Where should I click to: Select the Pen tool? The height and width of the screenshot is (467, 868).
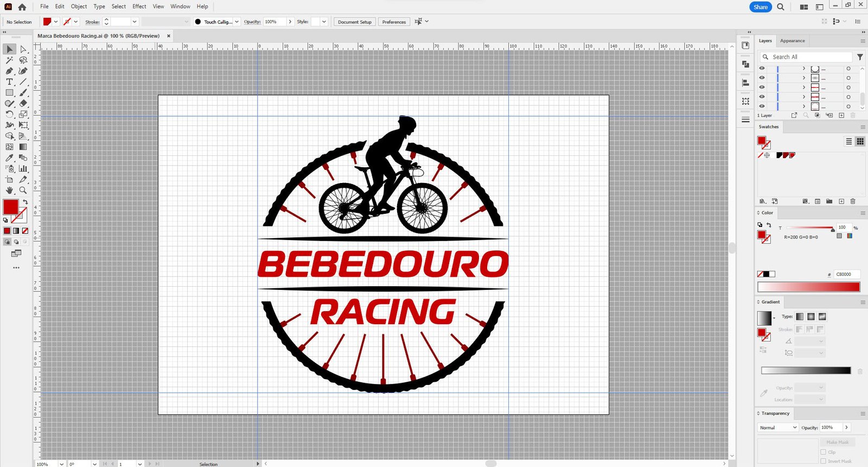(9, 71)
